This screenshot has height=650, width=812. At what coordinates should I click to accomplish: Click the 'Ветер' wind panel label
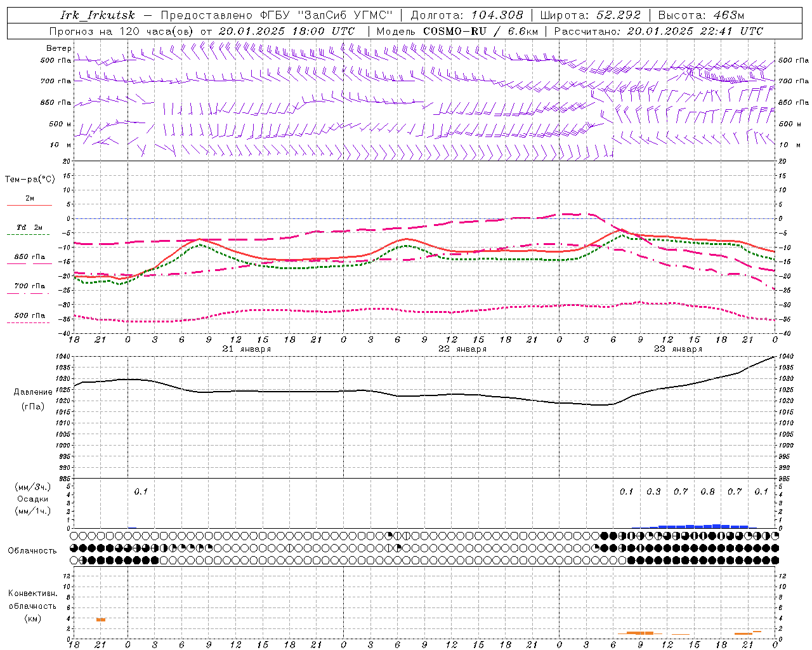(x=59, y=48)
